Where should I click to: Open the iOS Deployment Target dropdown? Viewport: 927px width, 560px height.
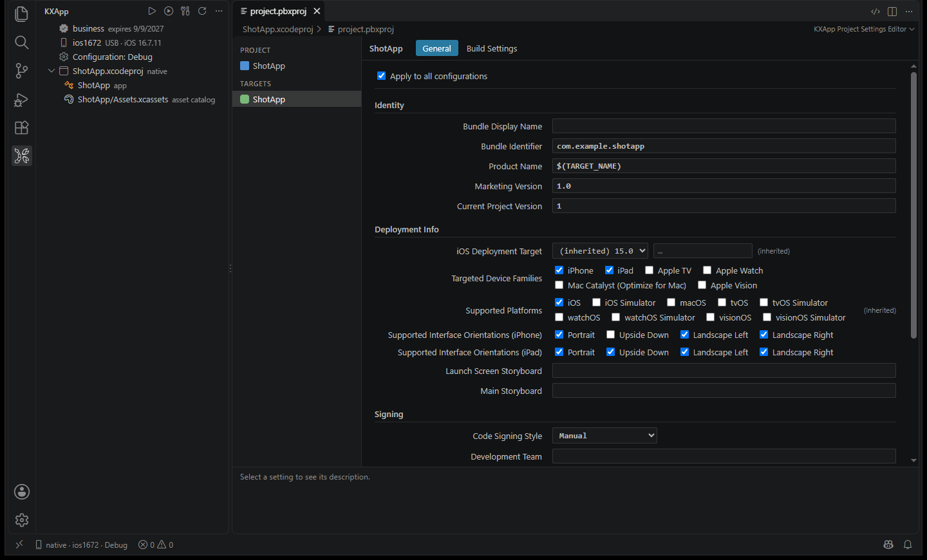600,251
